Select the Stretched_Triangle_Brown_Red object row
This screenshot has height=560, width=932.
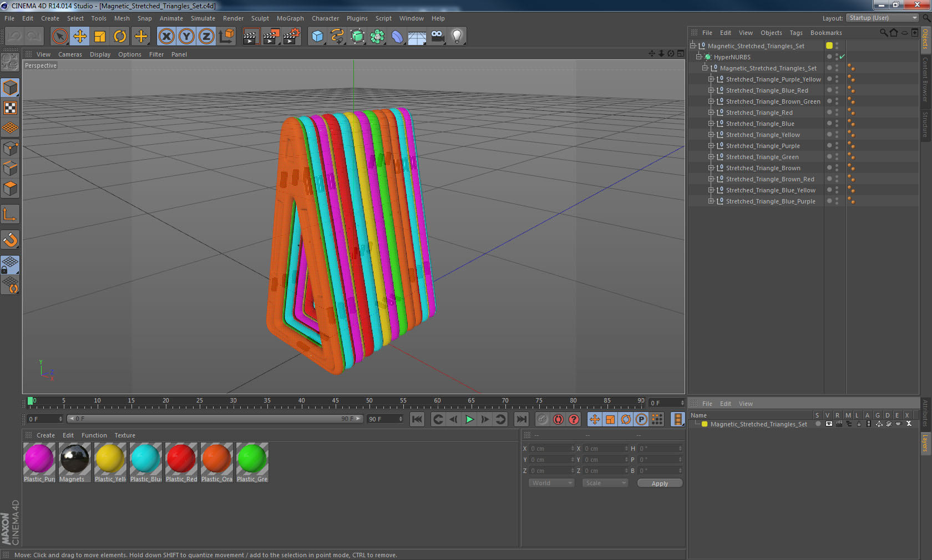pyautogui.click(x=770, y=179)
